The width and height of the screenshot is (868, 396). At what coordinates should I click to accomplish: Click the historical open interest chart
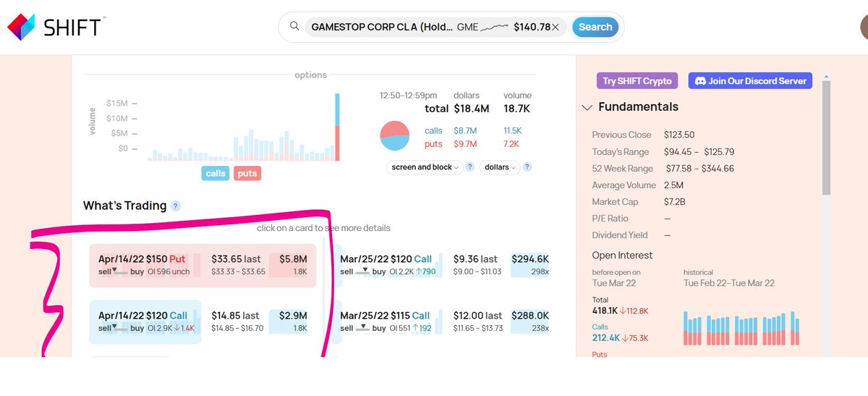click(741, 328)
